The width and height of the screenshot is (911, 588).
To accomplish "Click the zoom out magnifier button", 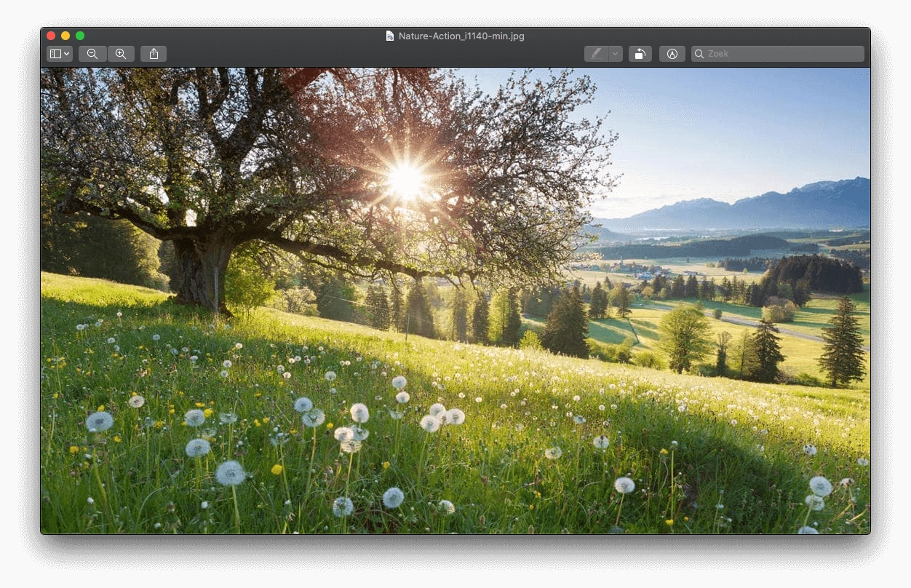I will click(92, 54).
